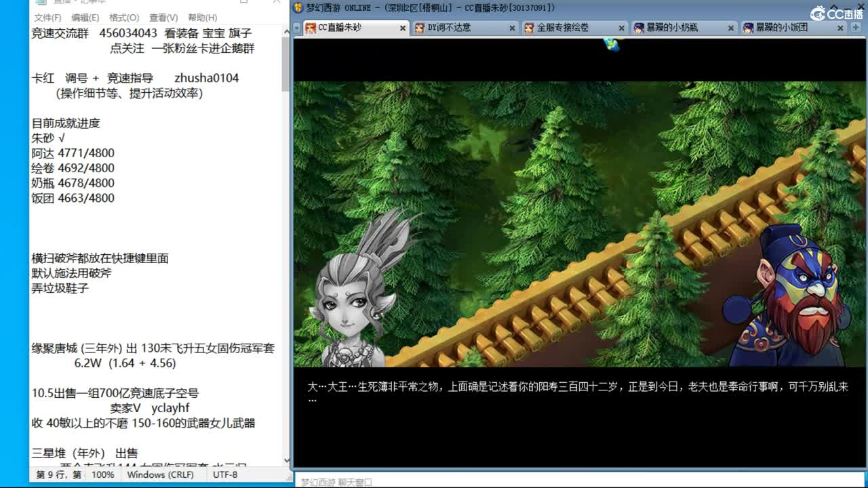
Task: Click the line 饭团 4663/4800
Action: point(73,198)
